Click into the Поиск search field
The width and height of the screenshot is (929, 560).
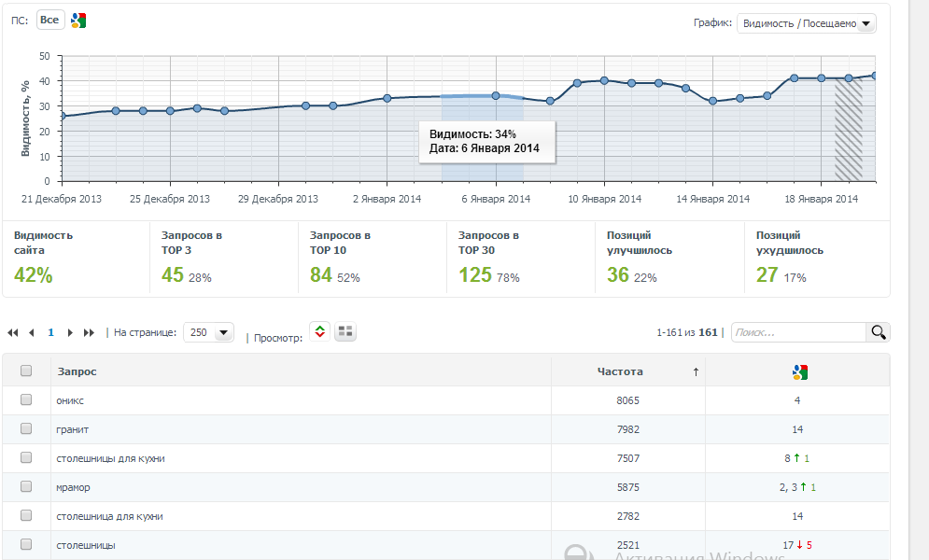click(x=799, y=332)
